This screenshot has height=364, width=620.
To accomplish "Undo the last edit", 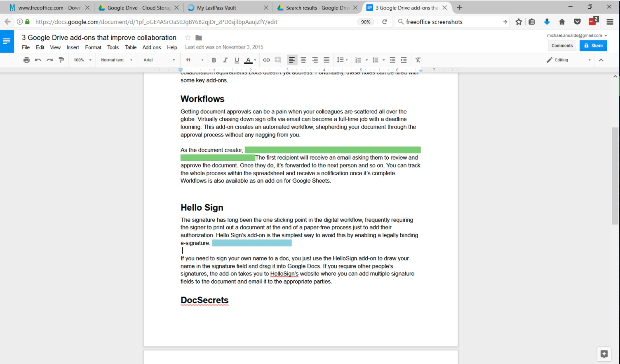I will pos(38,60).
